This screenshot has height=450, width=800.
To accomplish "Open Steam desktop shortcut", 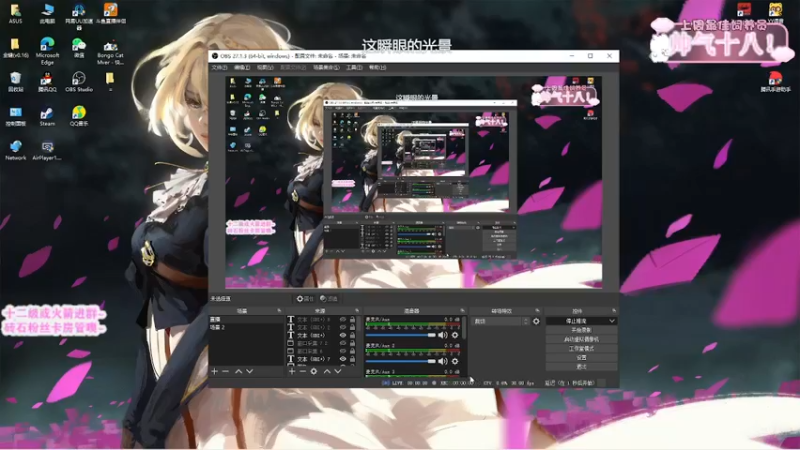I will (x=47, y=116).
